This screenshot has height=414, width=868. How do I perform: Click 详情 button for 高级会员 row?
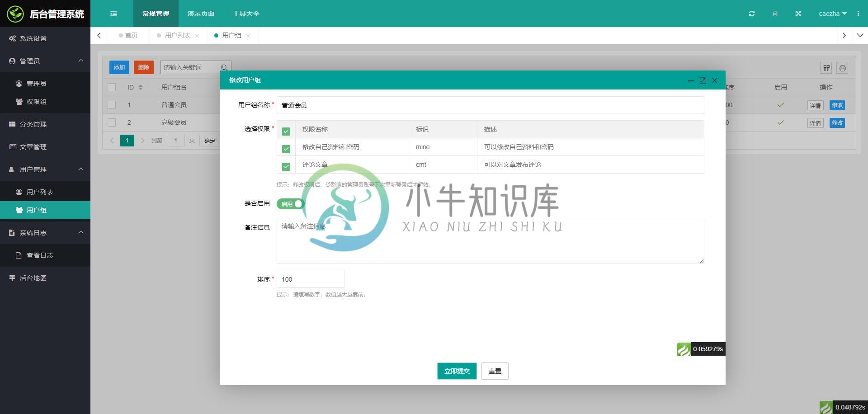click(x=815, y=123)
